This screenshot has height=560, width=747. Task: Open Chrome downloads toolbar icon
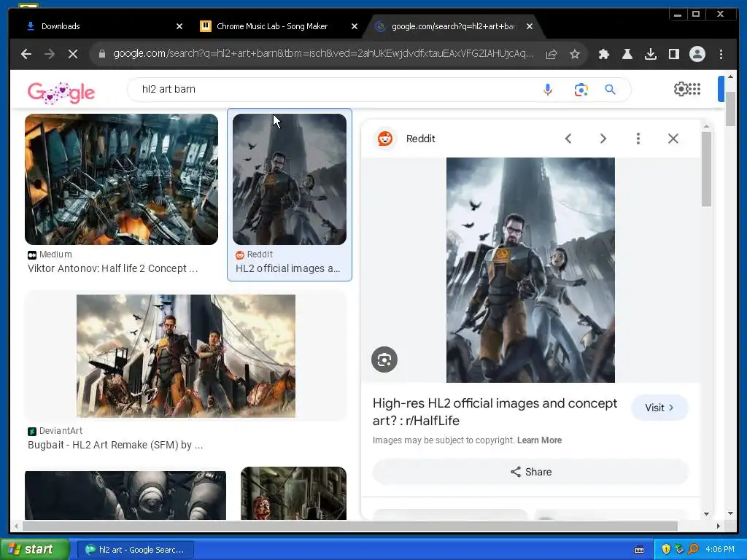(x=650, y=54)
